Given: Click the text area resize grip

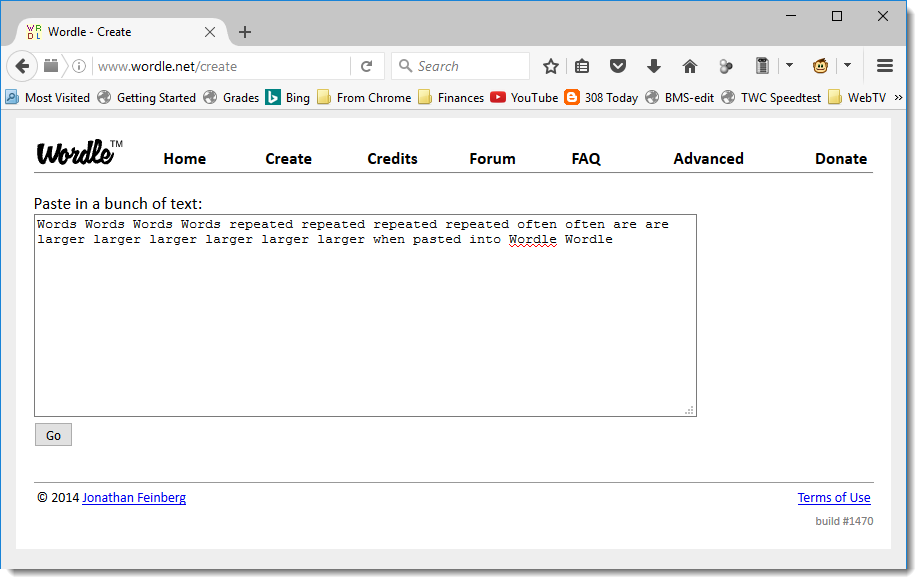Looking at the screenshot, I should coord(689,410).
